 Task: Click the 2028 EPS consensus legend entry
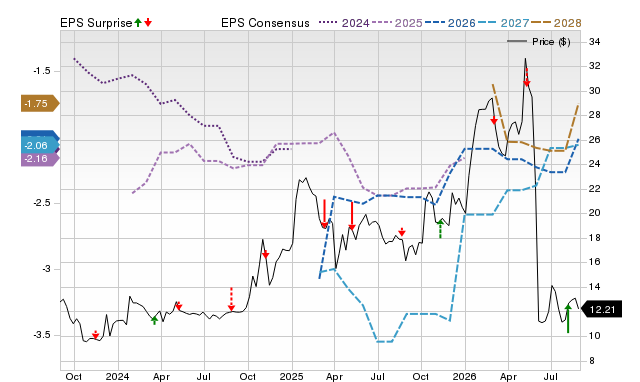(556, 23)
